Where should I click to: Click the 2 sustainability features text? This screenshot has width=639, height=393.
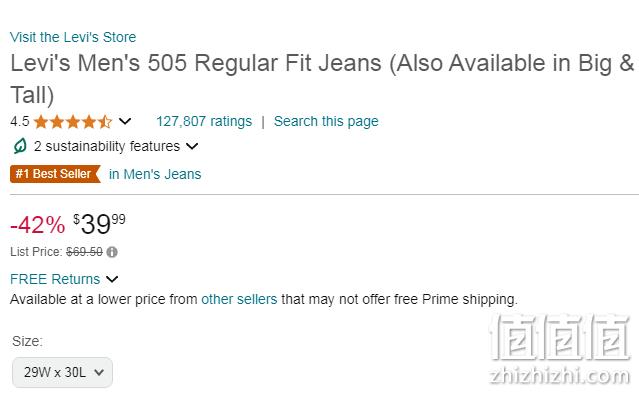107,146
